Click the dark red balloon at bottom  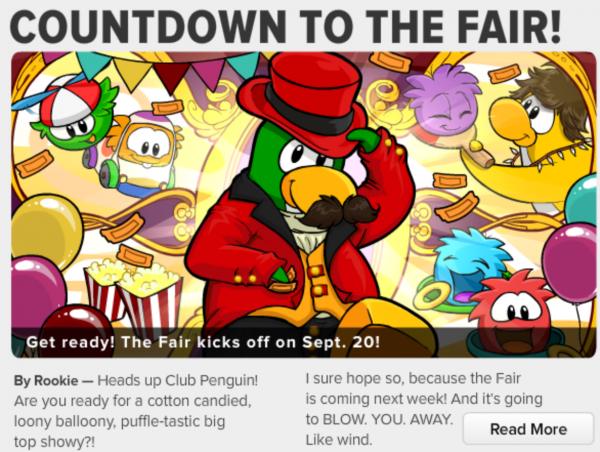77,329
